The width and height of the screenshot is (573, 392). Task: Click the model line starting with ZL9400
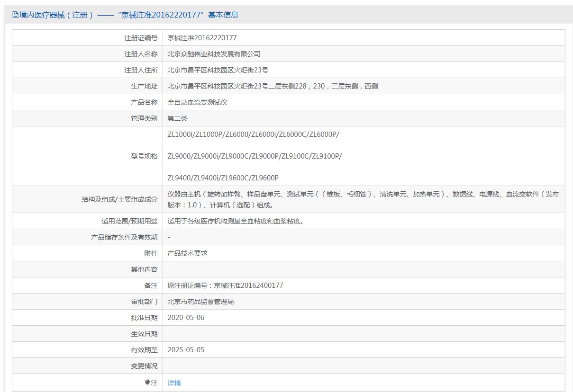point(223,178)
